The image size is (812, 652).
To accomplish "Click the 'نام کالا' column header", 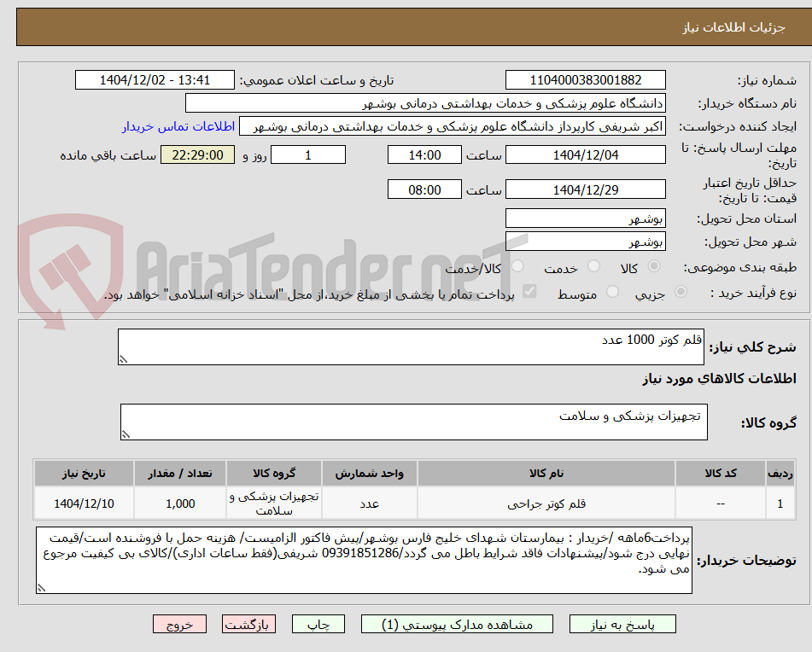I will click(546, 474).
